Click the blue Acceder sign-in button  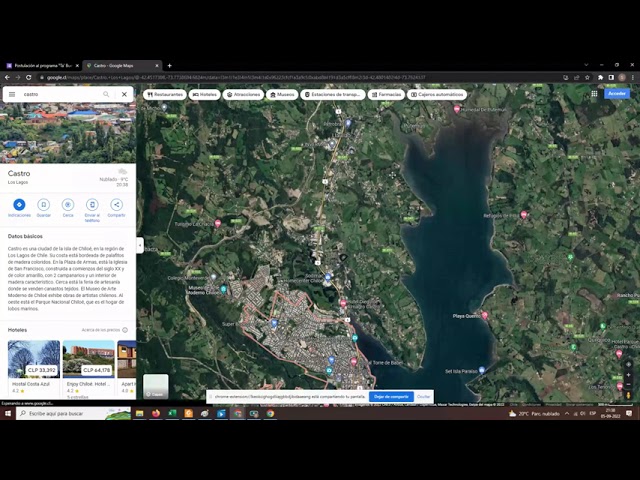tap(617, 94)
